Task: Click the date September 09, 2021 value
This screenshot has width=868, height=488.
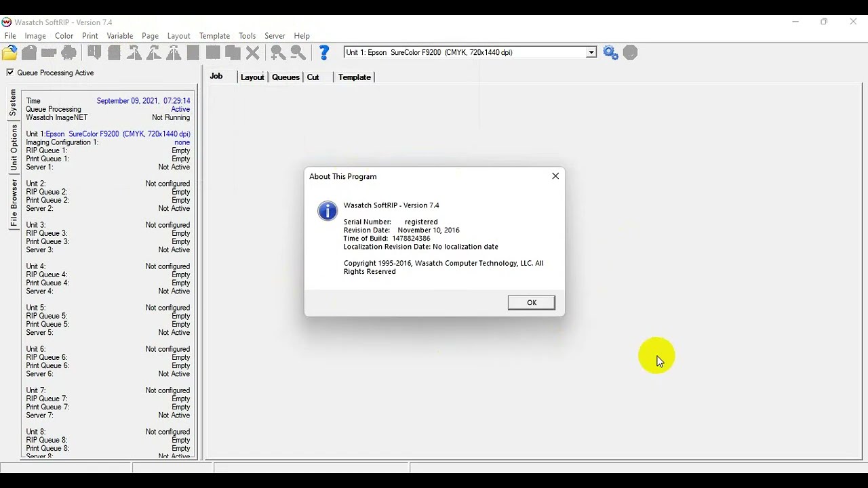Action: pos(143,101)
